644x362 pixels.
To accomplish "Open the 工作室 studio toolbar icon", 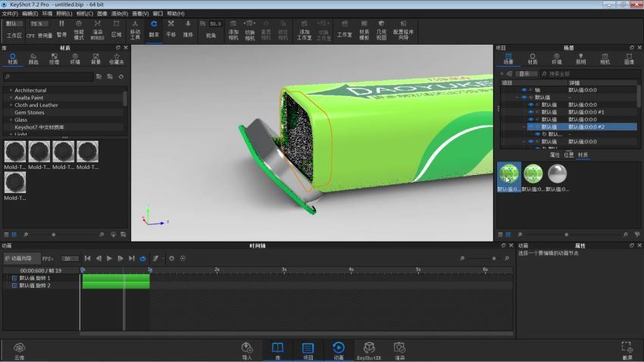I will (344, 29).
